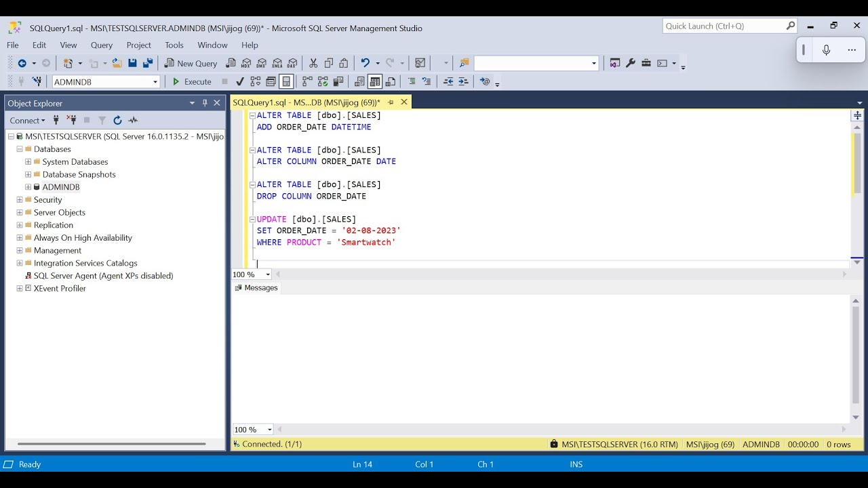Screen dimensions: 868x488
Task: Click the Change Connection icon
Action: 37,81
